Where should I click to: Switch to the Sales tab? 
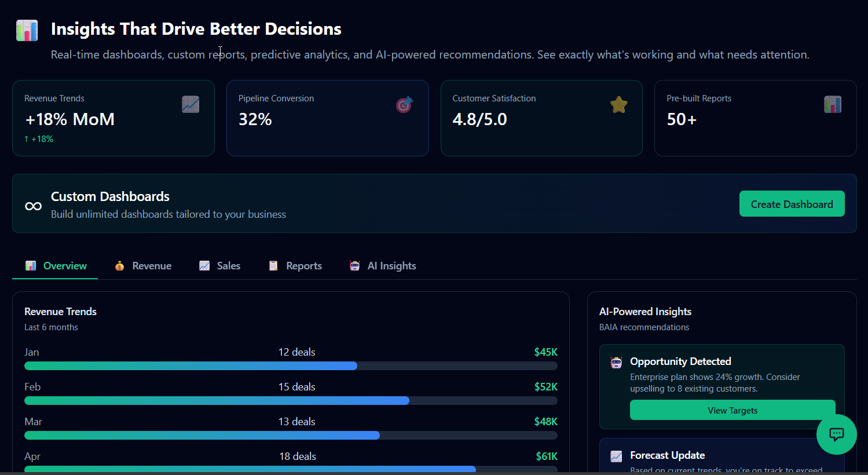pyautogui.click(x=220, y=265)
